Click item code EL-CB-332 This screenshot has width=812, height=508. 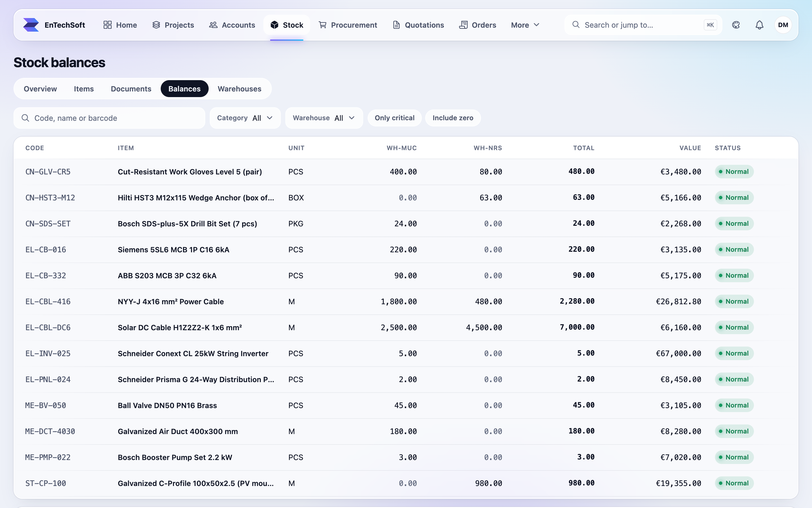tap(46, 275)
